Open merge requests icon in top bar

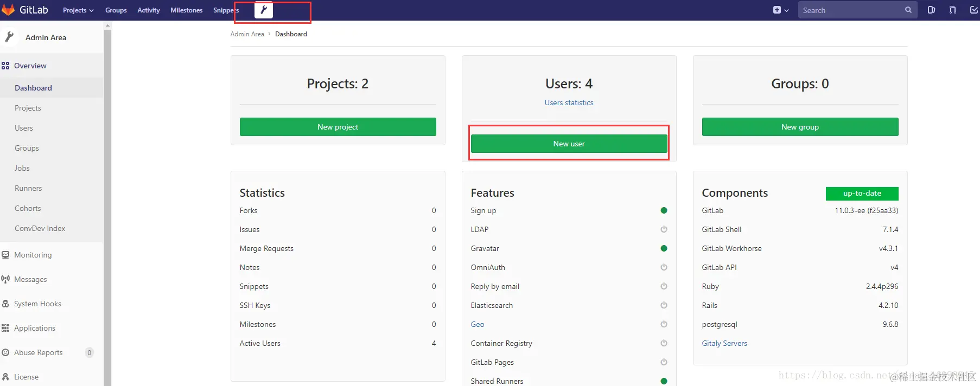click(x=953, y=10)
